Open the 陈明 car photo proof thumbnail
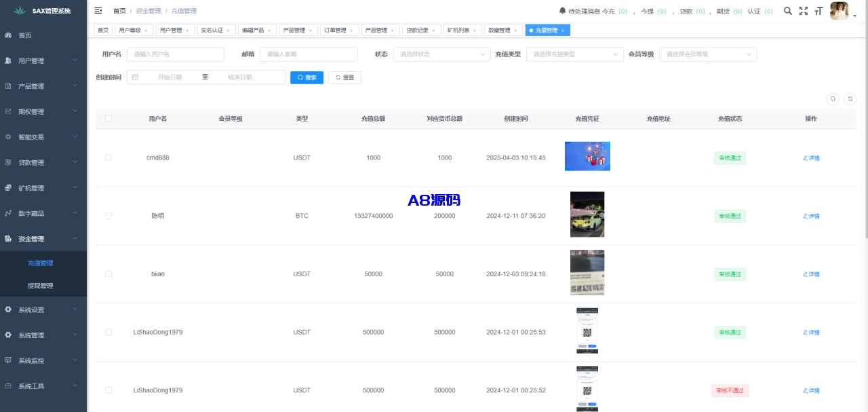This screenshot has width=868, height=412. tap(587, 214)
